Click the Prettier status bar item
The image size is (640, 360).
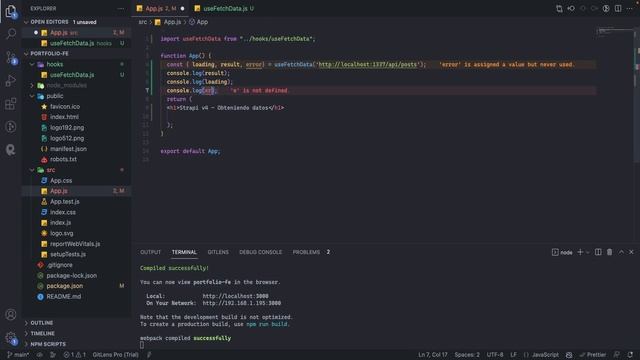pos(593,355)
